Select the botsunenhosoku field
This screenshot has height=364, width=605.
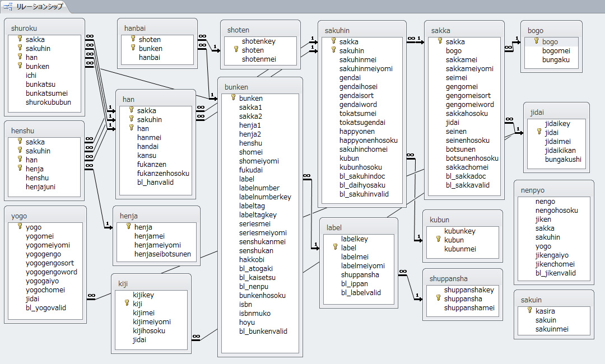(x=472, y=158)
